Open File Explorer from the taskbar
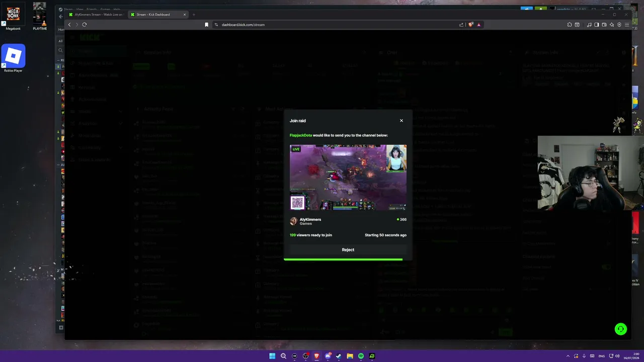This screenshot has width=644, height=362. [350, 356]
